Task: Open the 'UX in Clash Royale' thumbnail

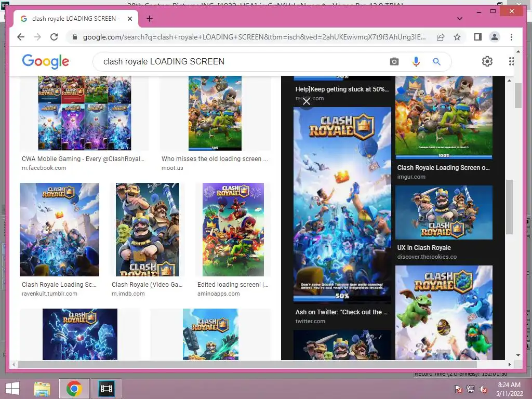Action: pos(444,212)
